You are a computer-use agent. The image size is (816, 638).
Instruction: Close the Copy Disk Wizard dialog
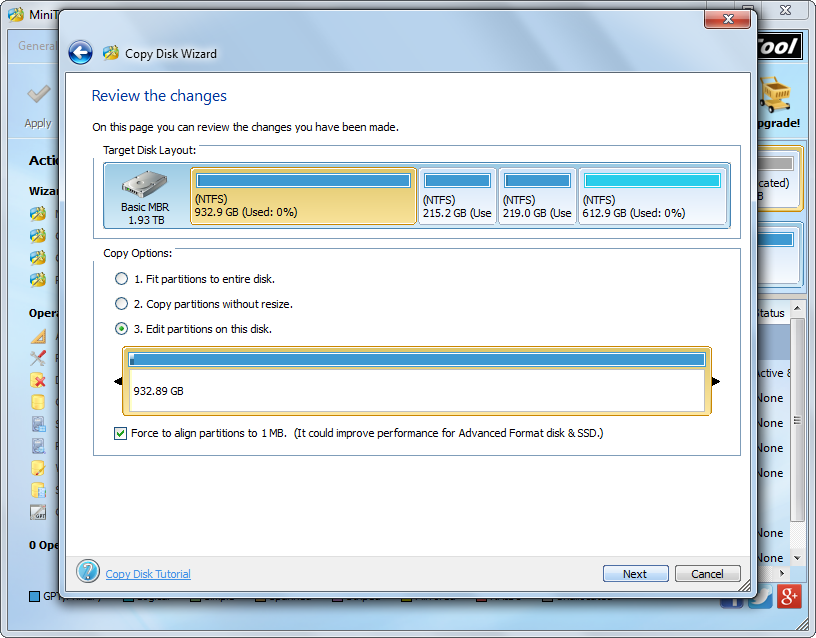(728, 19)
